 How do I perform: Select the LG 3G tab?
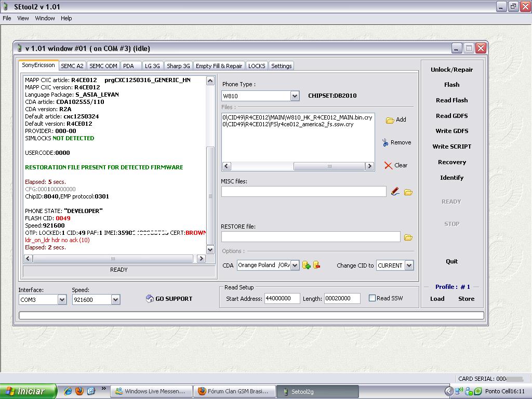(153, 66)
